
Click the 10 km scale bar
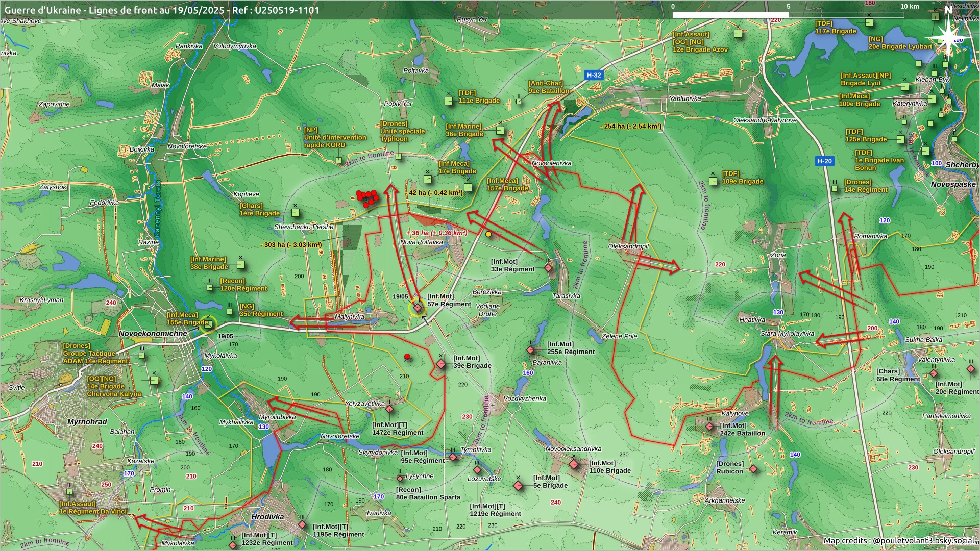(789, 15)
